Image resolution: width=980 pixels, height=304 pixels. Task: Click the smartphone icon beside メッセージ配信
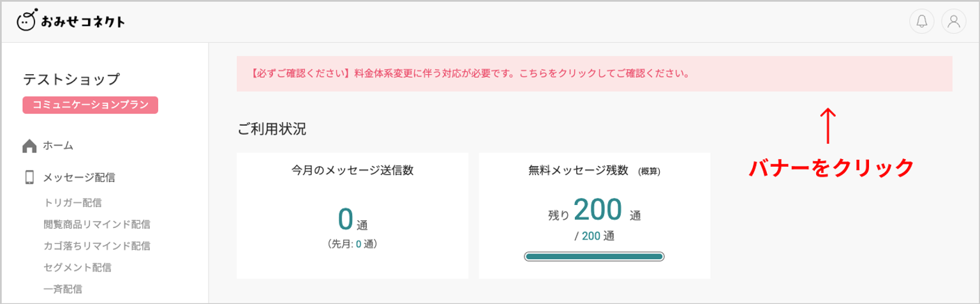29,178
